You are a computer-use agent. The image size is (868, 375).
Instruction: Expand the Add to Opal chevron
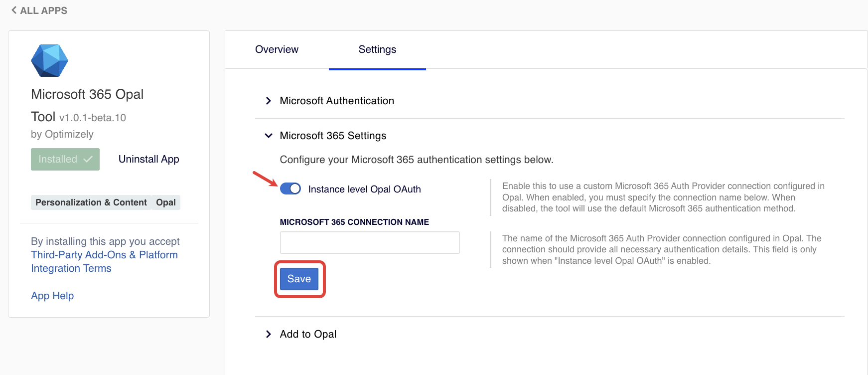[x=269, y=334]
